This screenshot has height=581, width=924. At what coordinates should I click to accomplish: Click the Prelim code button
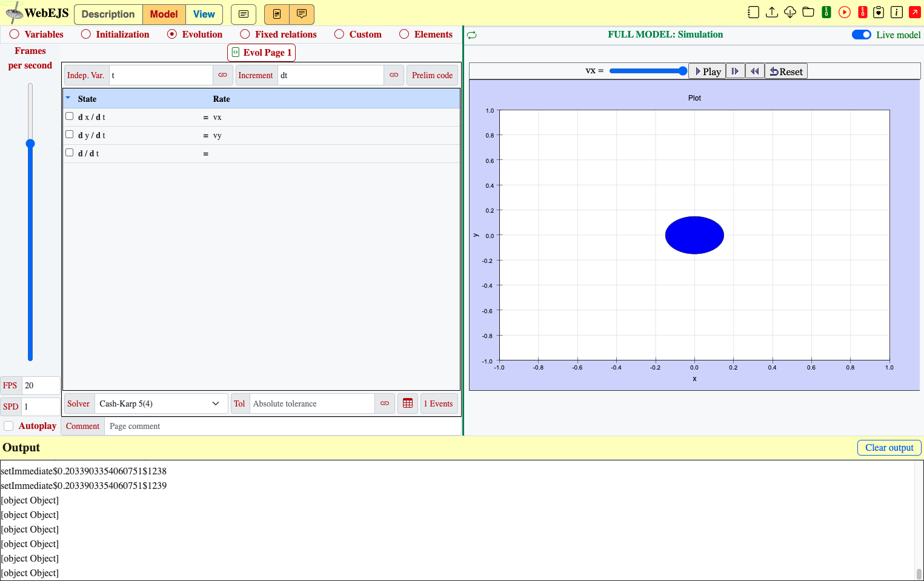(432, 75)
